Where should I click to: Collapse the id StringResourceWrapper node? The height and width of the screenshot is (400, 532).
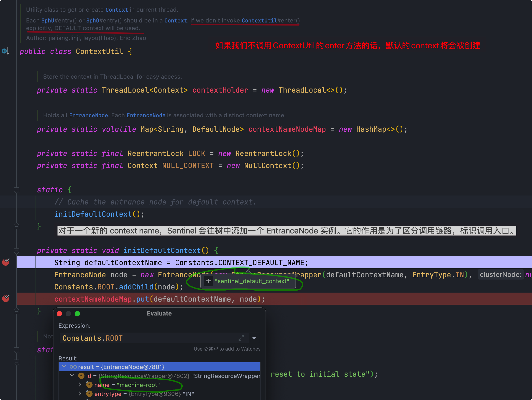point(72,376)
